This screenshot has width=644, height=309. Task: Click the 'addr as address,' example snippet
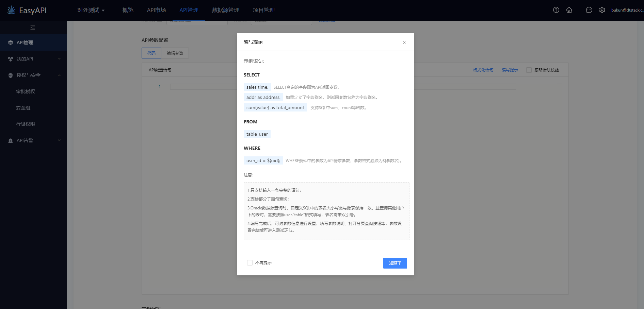pyautogui.click(x=263, y=97)
